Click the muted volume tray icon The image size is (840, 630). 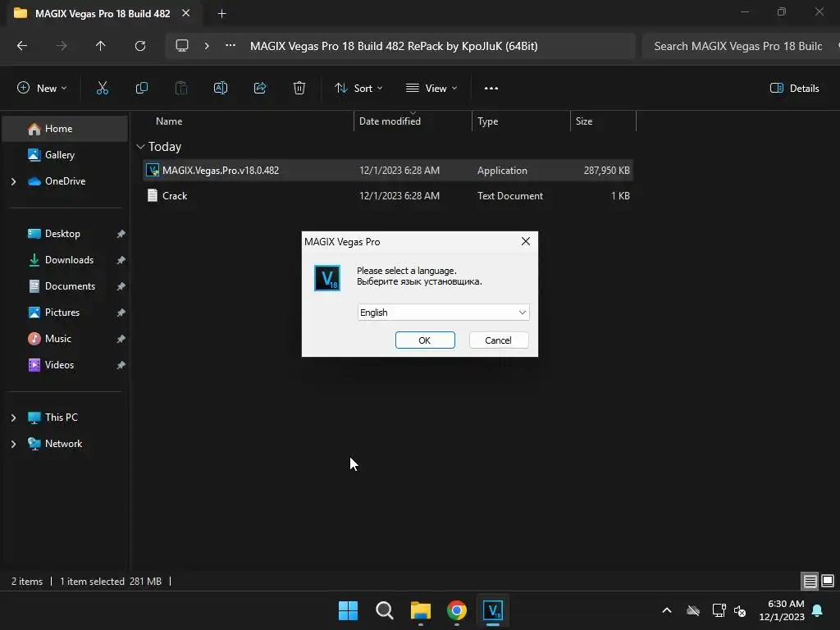click(740, 610)
